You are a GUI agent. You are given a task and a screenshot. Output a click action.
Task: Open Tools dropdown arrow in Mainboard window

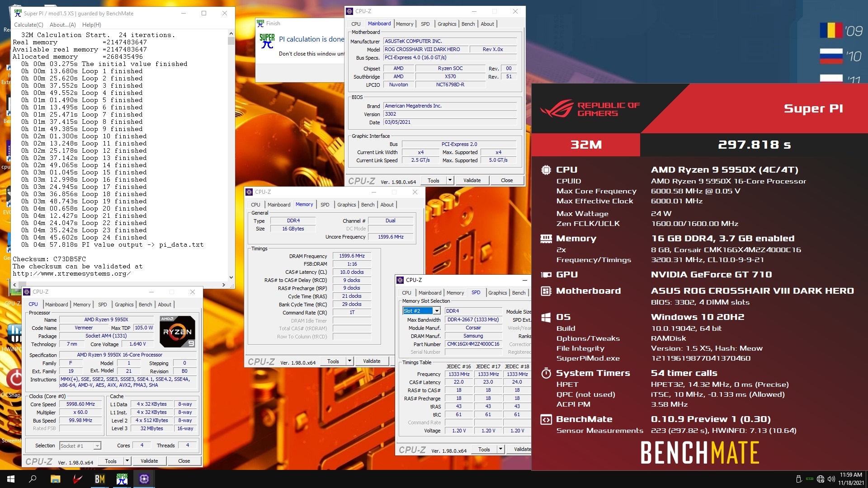[x=450, y=180]
